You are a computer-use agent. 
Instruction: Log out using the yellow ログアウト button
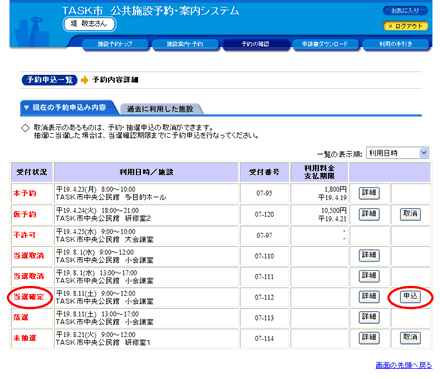point(405,26)
